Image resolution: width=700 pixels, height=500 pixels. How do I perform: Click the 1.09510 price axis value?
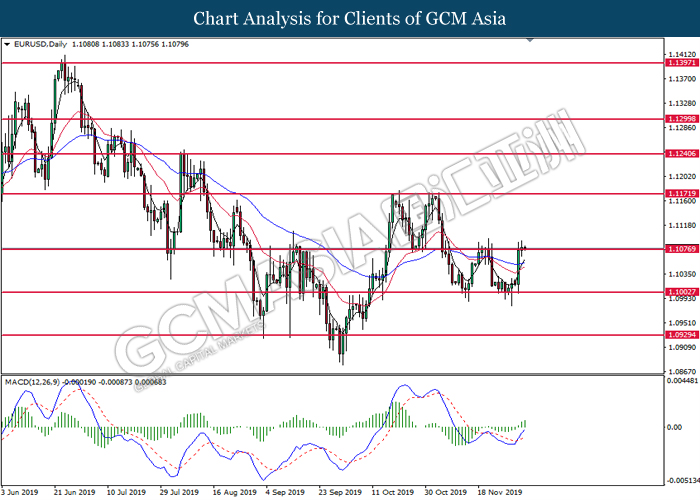(682, 323)
